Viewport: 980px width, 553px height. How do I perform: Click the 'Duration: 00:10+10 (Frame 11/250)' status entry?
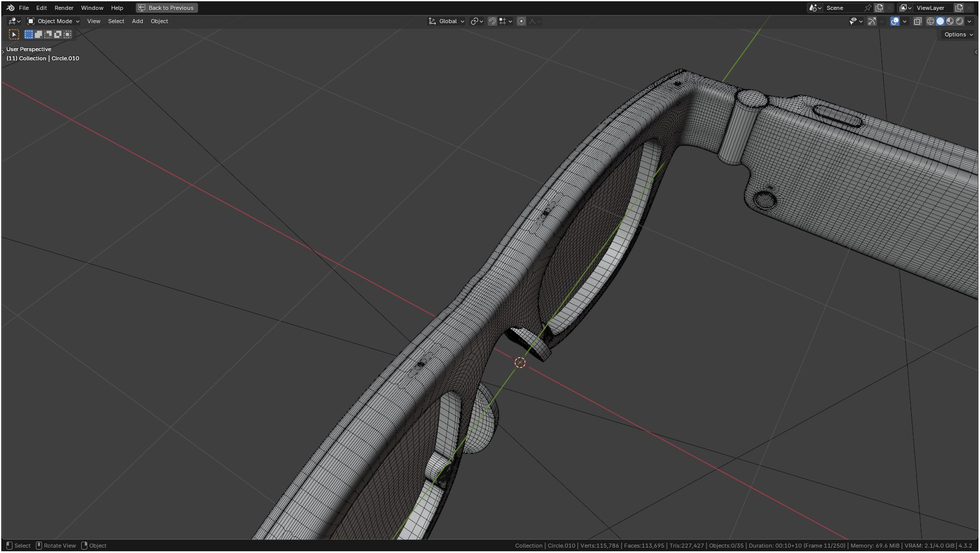coord(797,546)
